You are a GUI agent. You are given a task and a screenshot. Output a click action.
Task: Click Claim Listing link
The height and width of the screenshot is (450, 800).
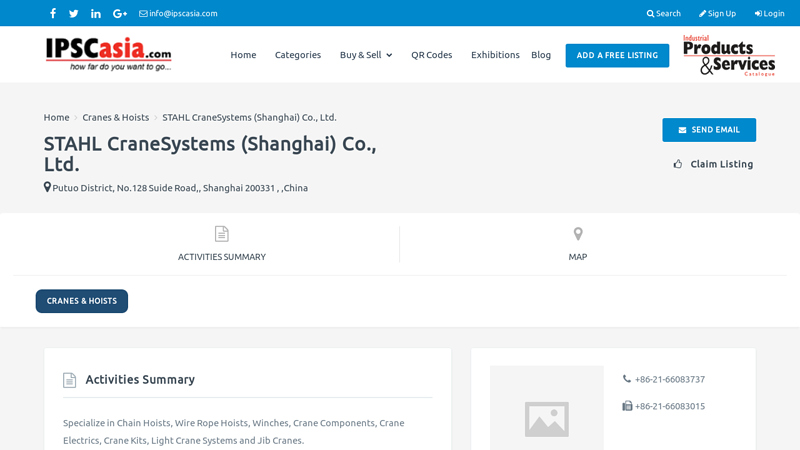coord(721,164)
